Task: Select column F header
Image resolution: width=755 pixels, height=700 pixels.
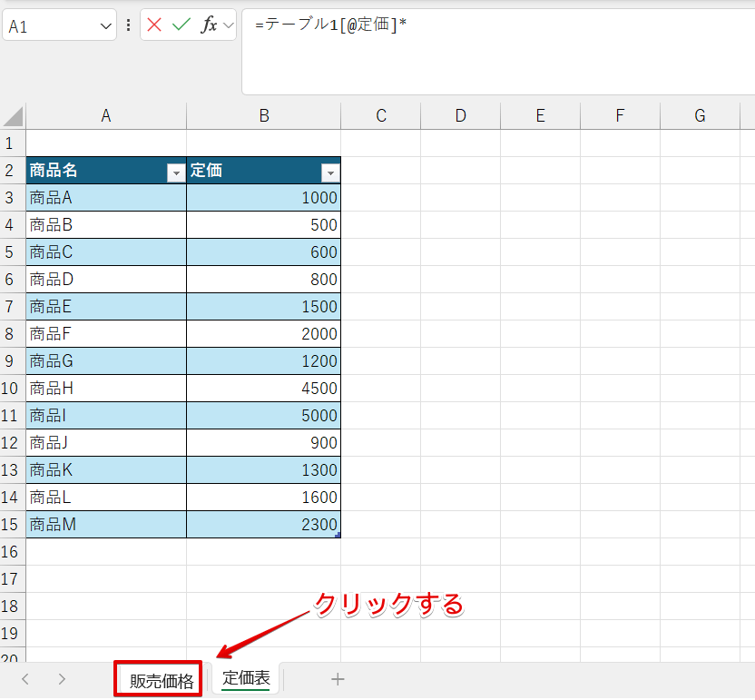Action: [620, 116]
